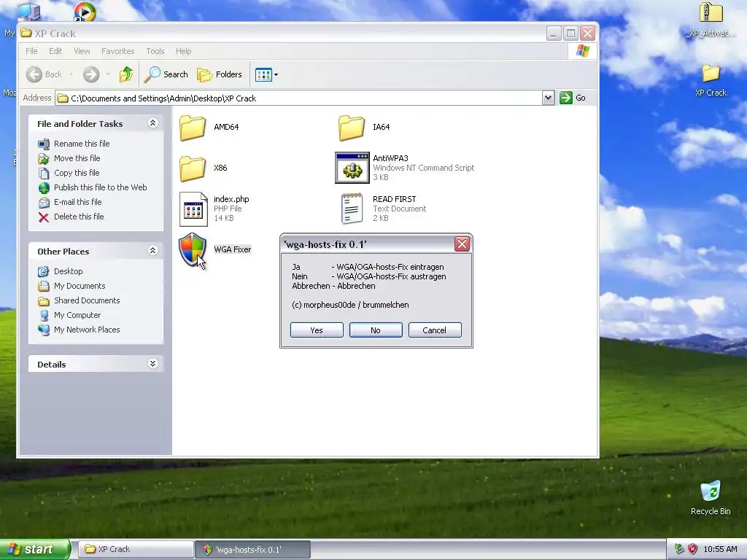
Task: Select the WGA Fixer shield icon
Action: tap(193, 250)
